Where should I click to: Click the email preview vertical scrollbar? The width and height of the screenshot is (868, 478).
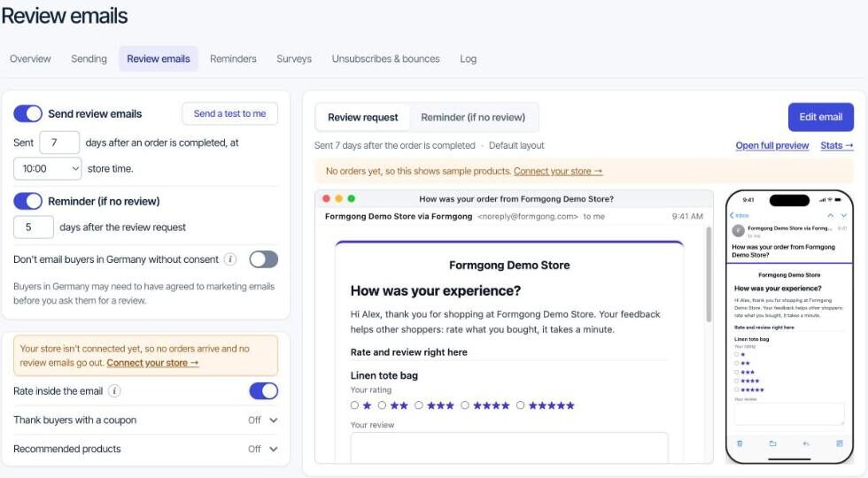(708, 274)
